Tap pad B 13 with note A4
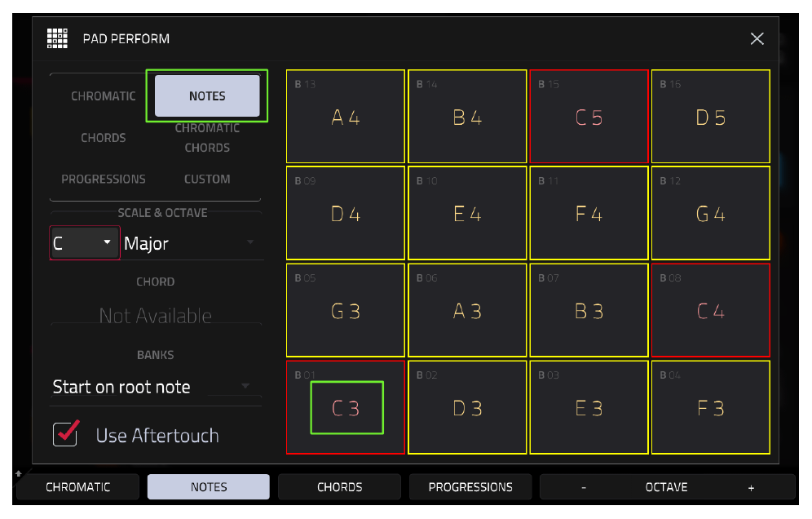The width and height of the screenshot is (812, 519). (346, 116)
